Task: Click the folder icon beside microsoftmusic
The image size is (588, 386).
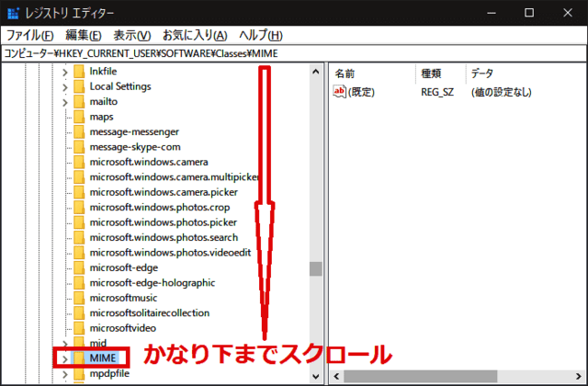Action: pyautogui.click(x=79, y=298)
